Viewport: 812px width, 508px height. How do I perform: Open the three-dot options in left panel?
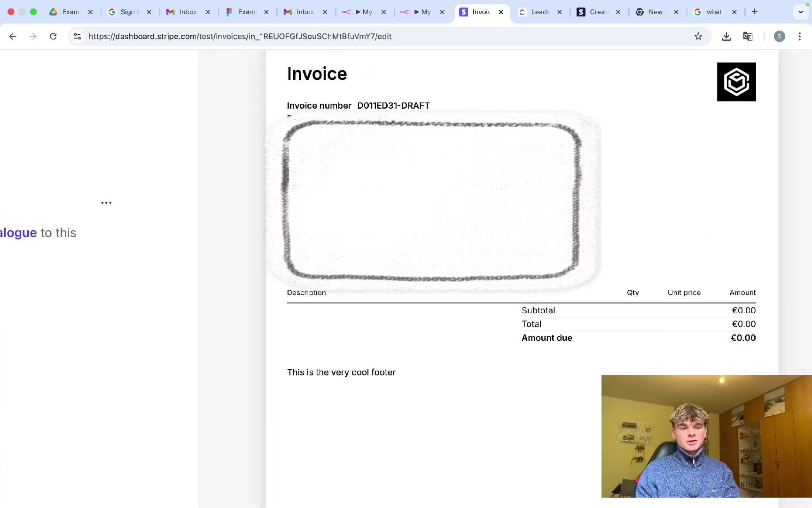click(x=106, y=203)
